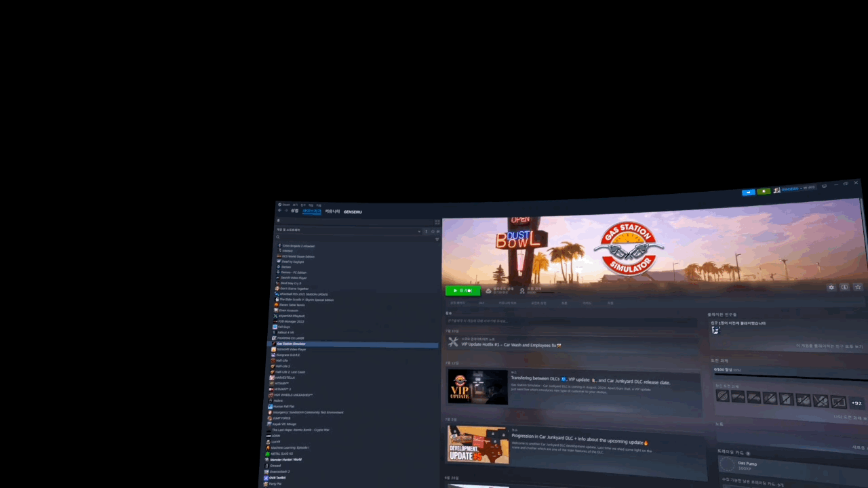
Task: Click the recent clock icon in the library header
Action: click(433, 231)
